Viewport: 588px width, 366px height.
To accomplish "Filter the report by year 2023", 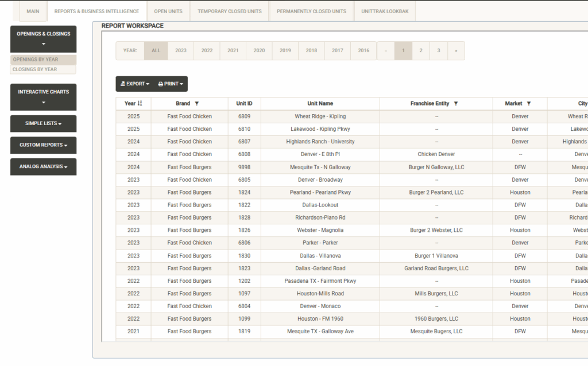I will click(181, 50).
